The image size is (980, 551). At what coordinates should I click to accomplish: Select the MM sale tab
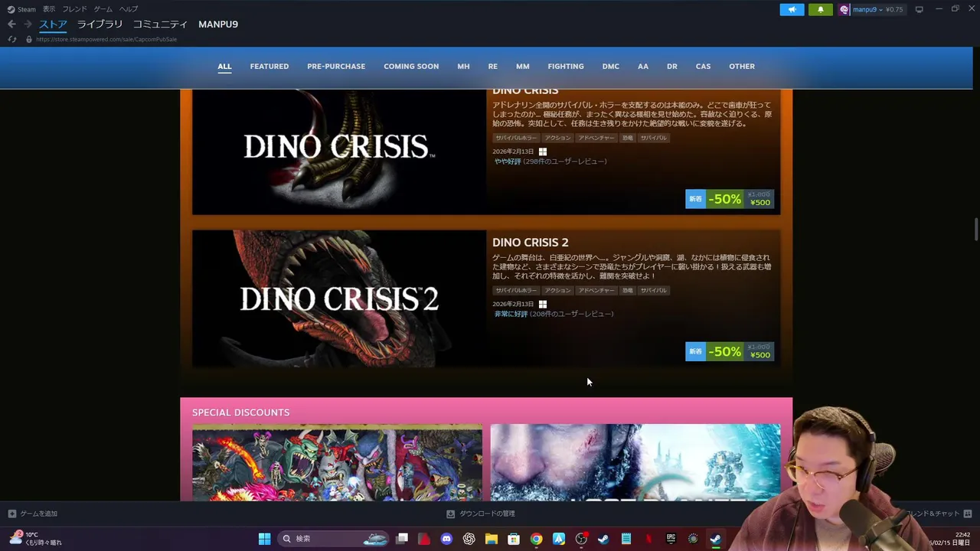coord(523,67)
